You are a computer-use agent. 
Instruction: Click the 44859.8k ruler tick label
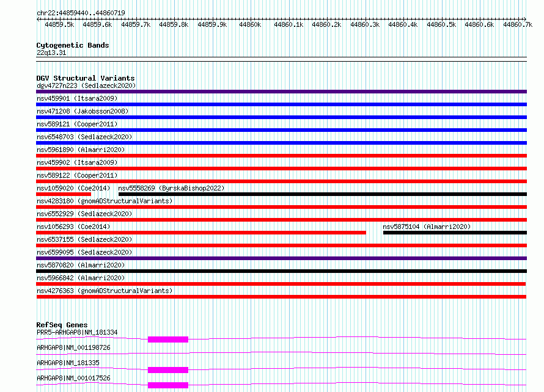coord(174,24)
